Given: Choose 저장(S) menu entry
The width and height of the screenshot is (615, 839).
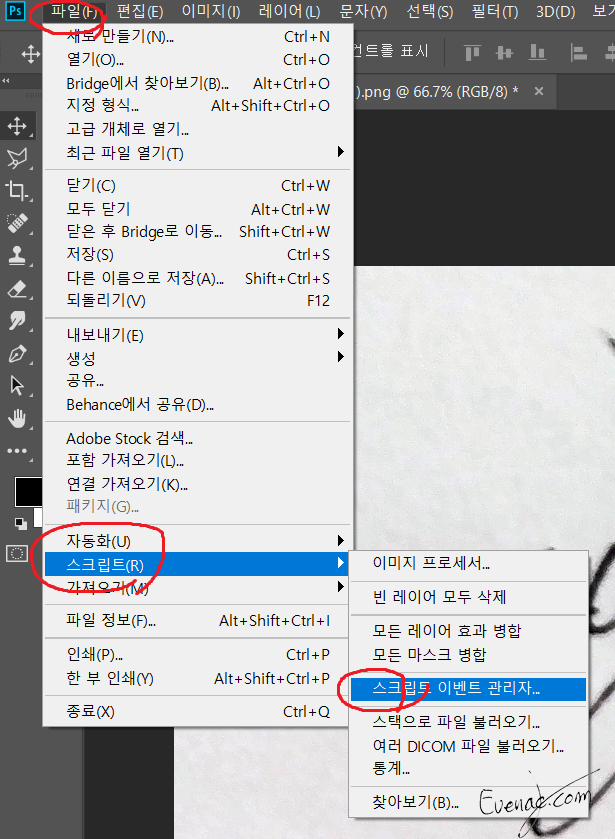Looking at the screenshot, I should 198,255.
